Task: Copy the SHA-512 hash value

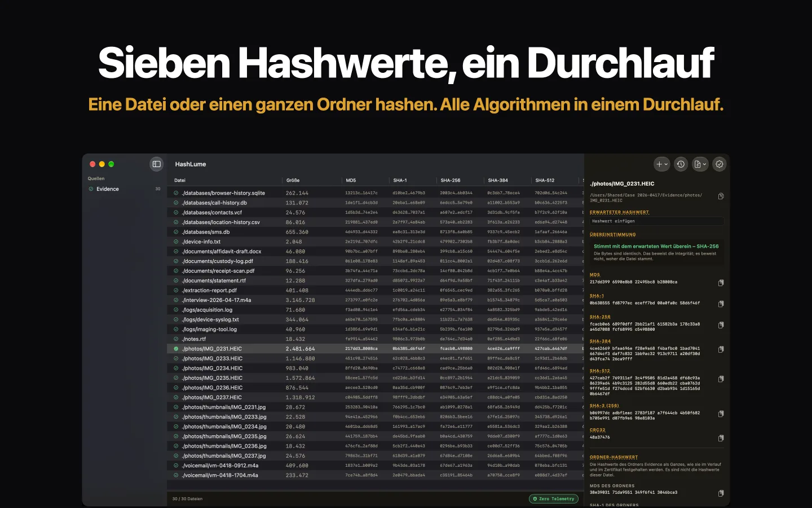Action: tap(721, 379)
